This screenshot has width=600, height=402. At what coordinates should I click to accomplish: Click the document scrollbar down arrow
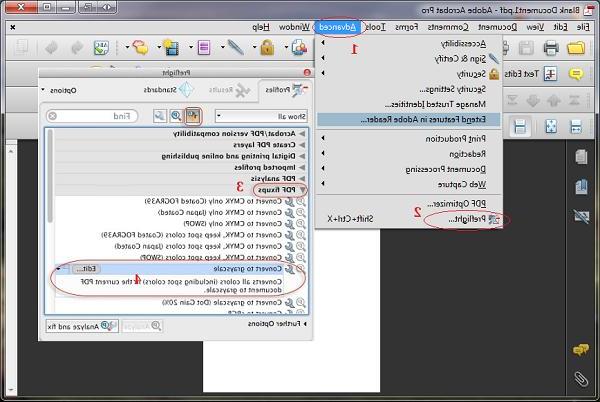tap(11, 390)
